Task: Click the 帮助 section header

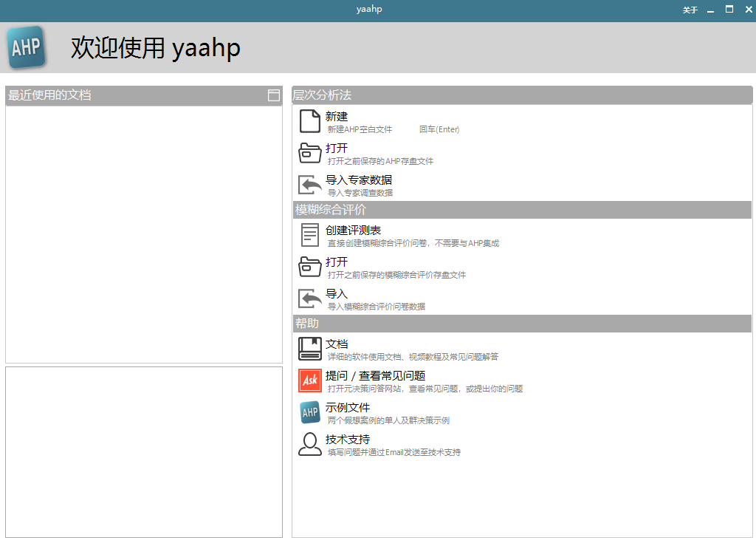Action: [x=522, y=324]
